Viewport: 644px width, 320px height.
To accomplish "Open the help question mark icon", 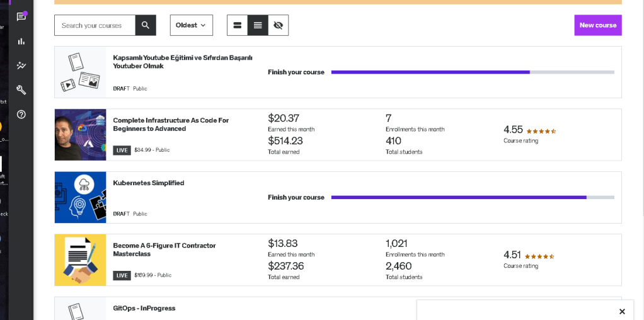I will (21, 115).
